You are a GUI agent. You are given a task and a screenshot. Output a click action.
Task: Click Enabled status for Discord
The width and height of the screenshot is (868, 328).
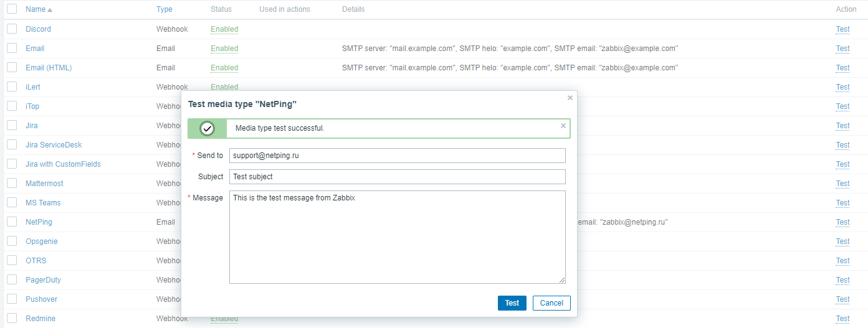tap(224, 29)
